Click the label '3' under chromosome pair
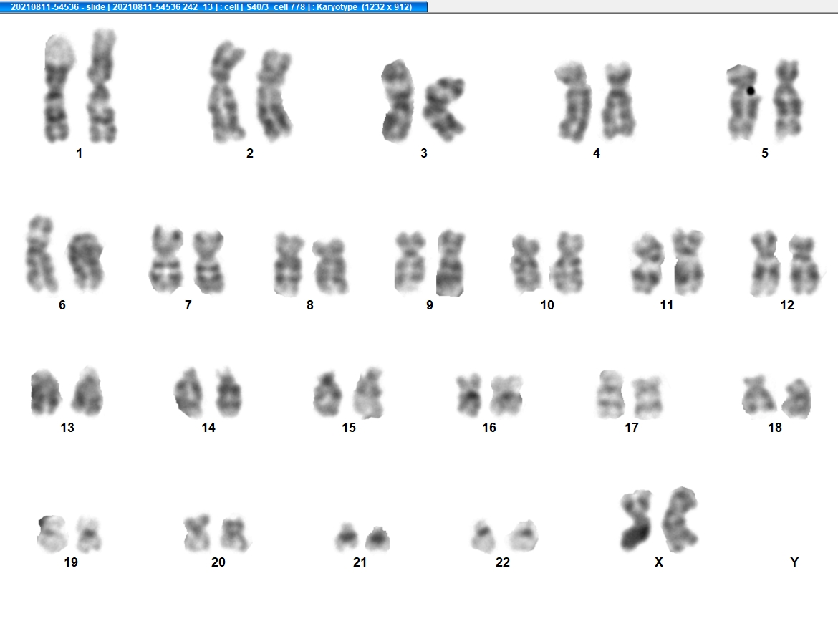This screenshot has height=644, width=838. click(424, 153)
